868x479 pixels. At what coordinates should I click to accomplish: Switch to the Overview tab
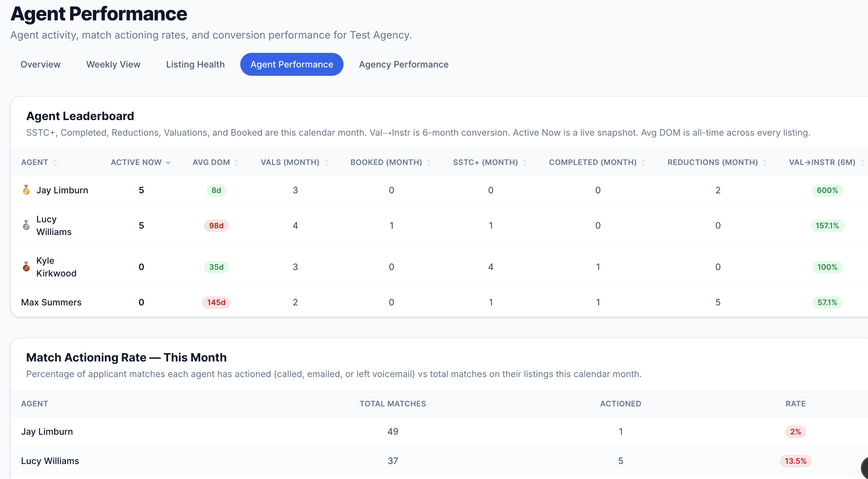[x=40, y=64]
